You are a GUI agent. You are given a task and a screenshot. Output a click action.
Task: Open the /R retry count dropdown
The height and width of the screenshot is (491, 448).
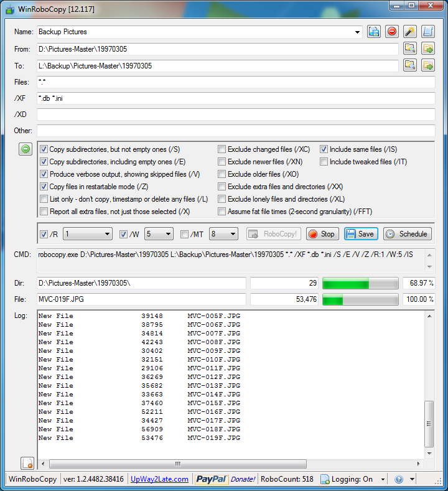[x=107, y=234]
